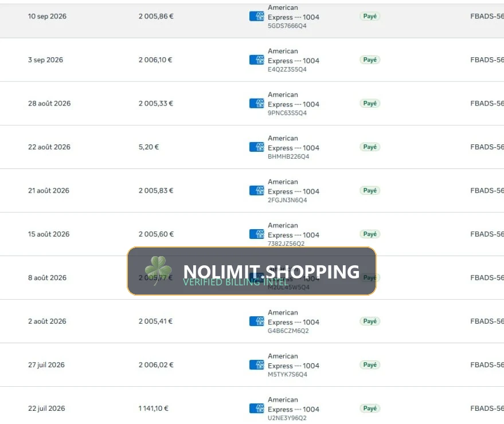Click the Amex card icon in 28 août 2026 row
Screen dimensions: 504x424
coord(256,104)
